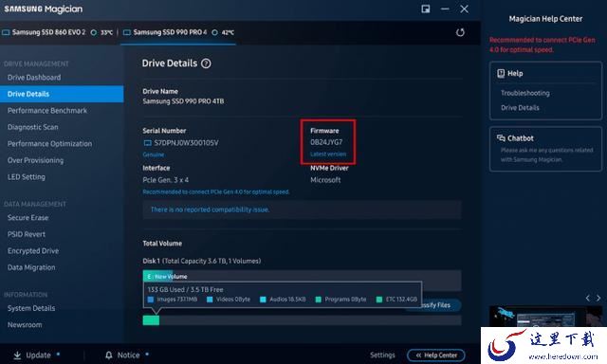The height and width of the screenshot is (364, 607).
Task: Open Notice bell icon
Action: coord(109,355)
